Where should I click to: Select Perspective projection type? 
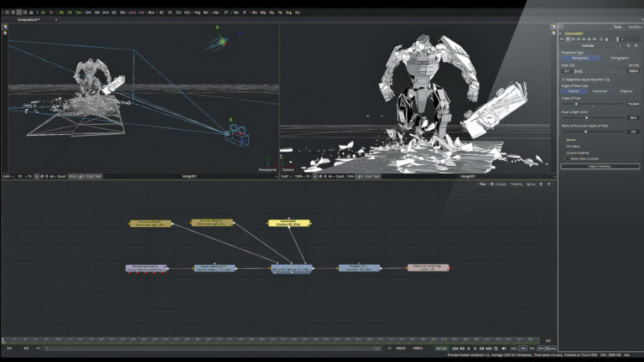coord(580,59)
